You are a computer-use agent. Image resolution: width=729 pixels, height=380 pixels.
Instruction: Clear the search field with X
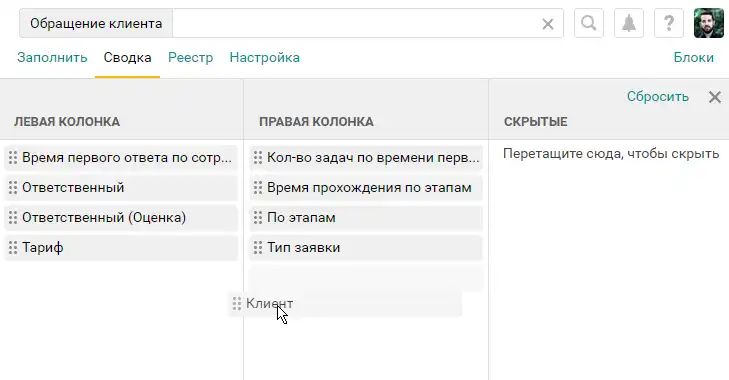[x=548, y=24]
